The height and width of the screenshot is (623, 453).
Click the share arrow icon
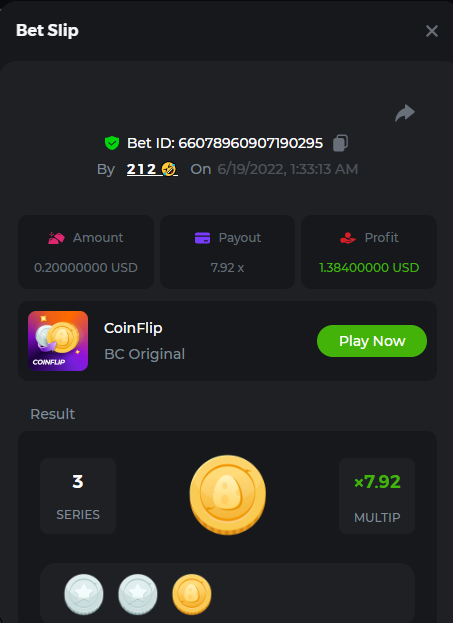point(405,113)
